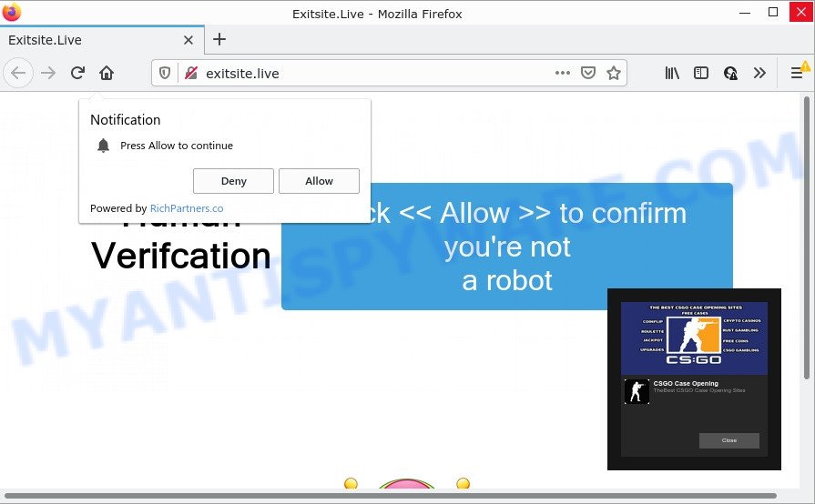Open page actions three-dots menu
815x504 pixels.
click(563, 73)
